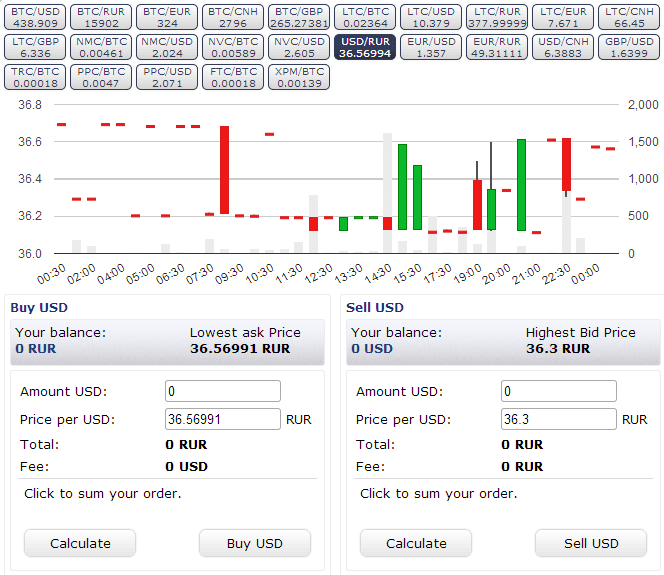Viewport: 664px width, 575px height.
Task: Open the BTC/GBP pair
Action: (x=299, y=17)
